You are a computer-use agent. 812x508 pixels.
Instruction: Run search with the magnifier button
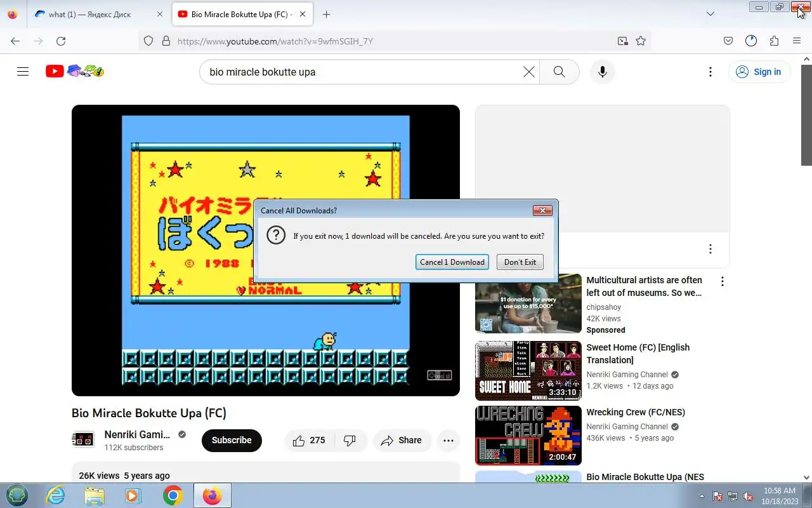point(559,72)
